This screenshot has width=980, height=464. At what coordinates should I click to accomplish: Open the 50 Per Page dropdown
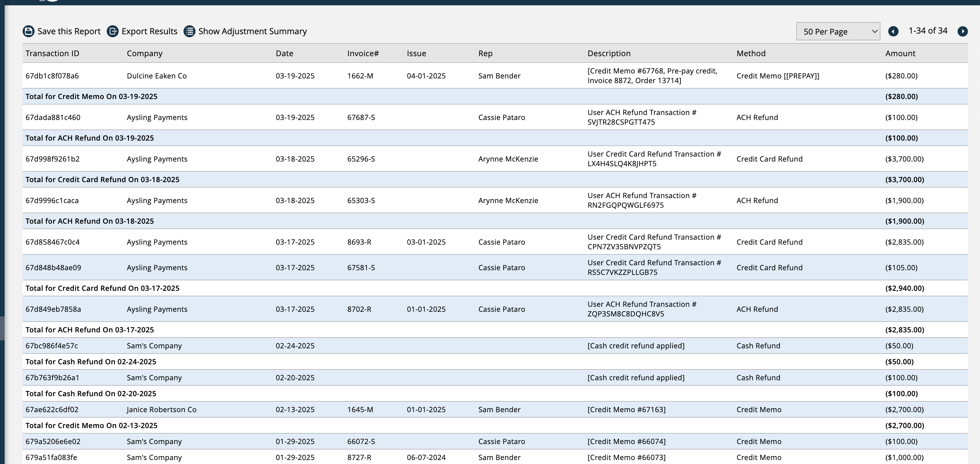point(838,31)
